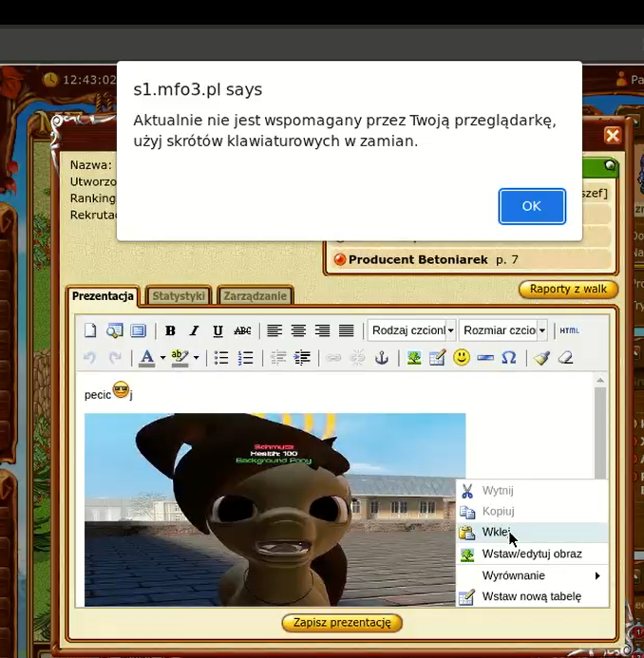Insert special character with the omega icon
Screen dimensions: 644x658
[509, 358]
